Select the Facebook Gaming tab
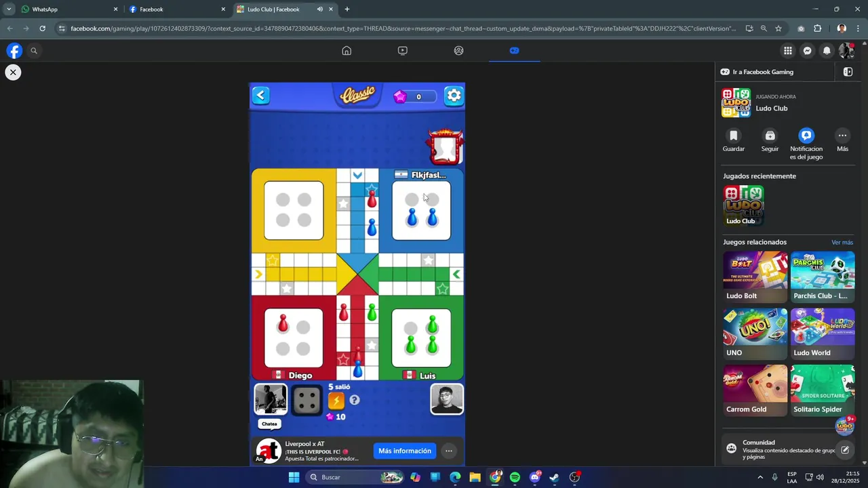868x488 pixels. tap(514, 50)
